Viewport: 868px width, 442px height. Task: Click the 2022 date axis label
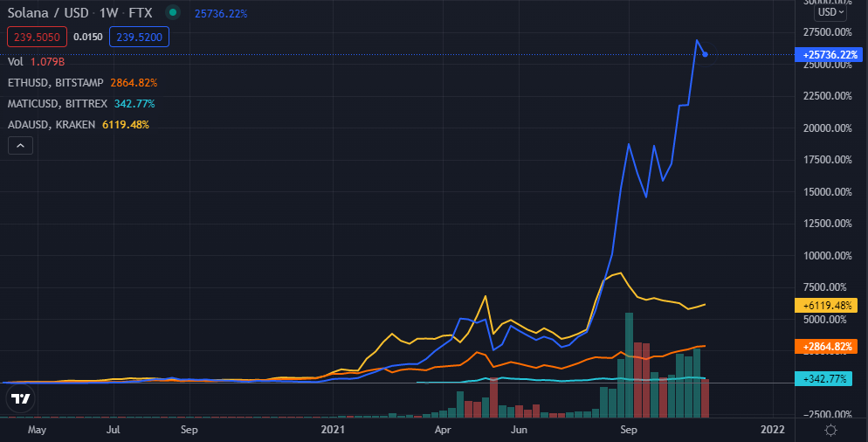[x=772, y=430]
